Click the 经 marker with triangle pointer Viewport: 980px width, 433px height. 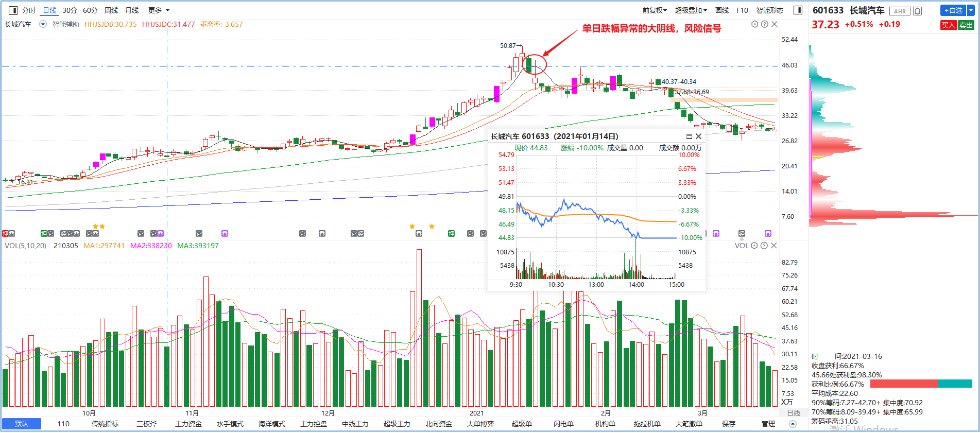pyautogui.click(x=742, y=234)
